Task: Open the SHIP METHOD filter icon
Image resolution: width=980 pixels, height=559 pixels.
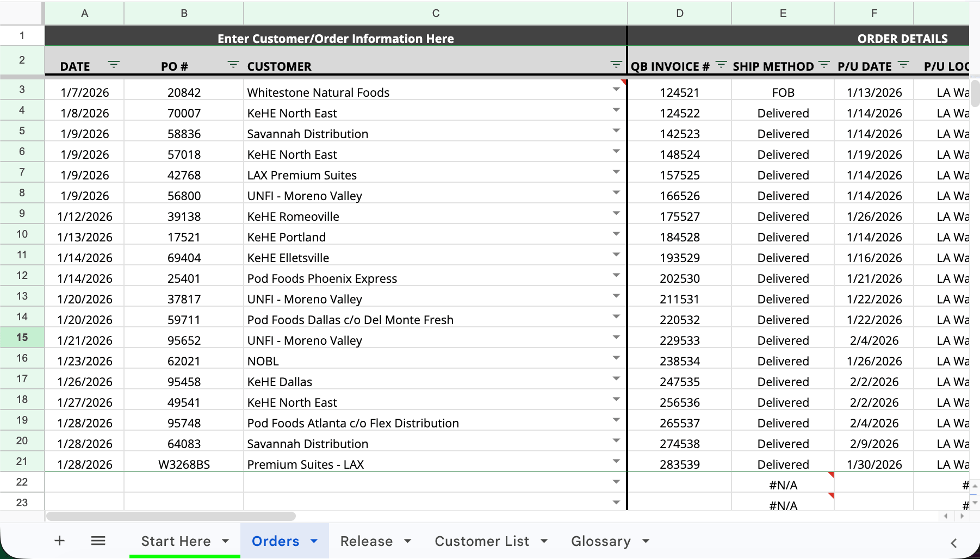Action: 824,65
